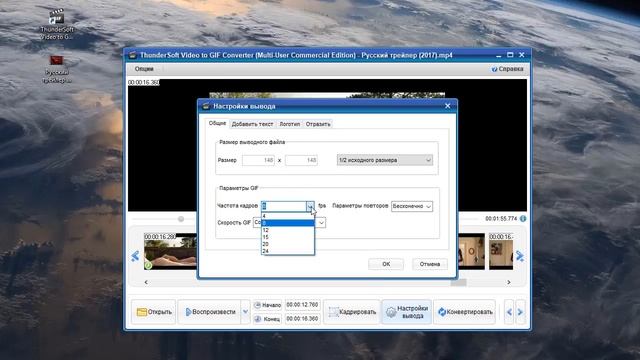The height and width of the screenshot is (360, 640).
Task: Set the Начало start point
Action: pyautogui.click(x=267, y=305)
